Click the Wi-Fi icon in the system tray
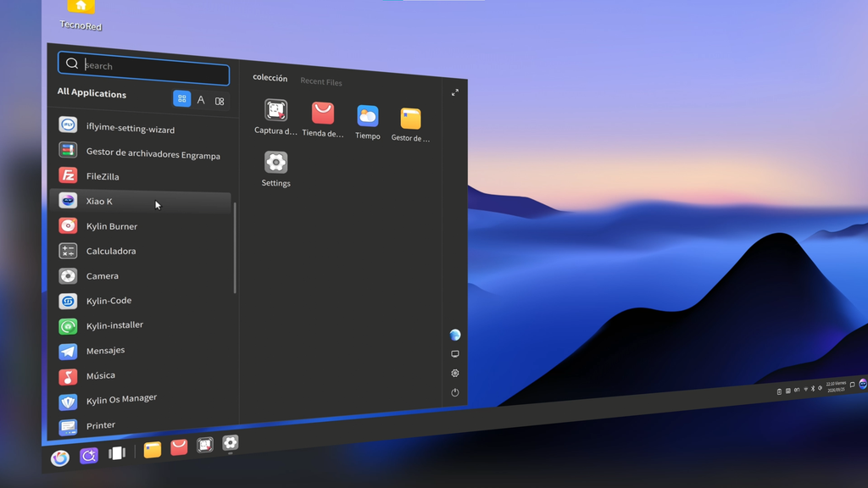This screenshot has height=488, width=868. coord(805,389)
